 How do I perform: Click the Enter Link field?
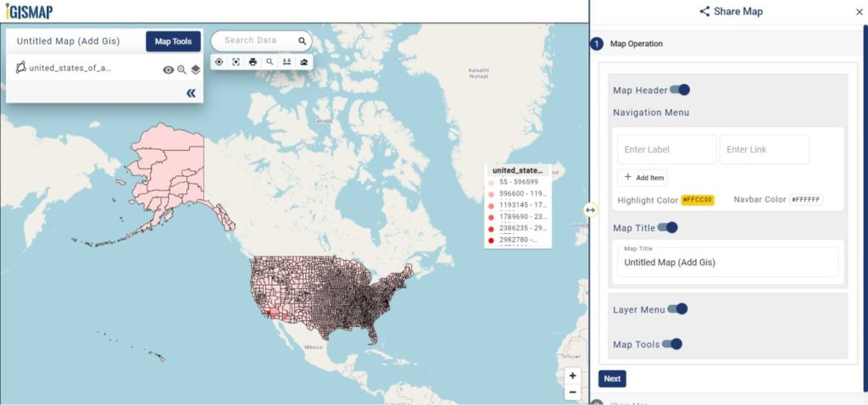[765, 149]
